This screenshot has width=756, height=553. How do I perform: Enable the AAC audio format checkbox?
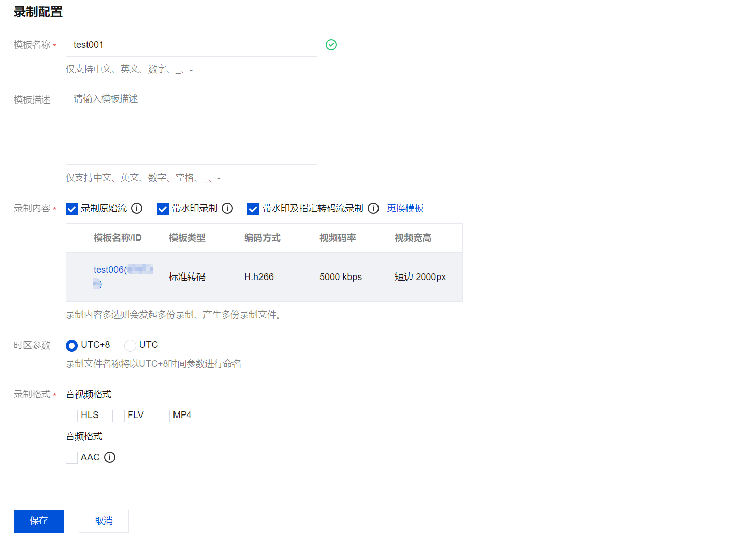[72, 458]
